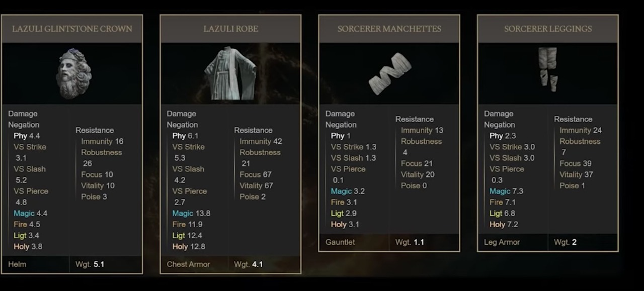Click Robustness on the Lazuli Glintstone Crown card
The image size is (644, 291).
pos(102,152)
